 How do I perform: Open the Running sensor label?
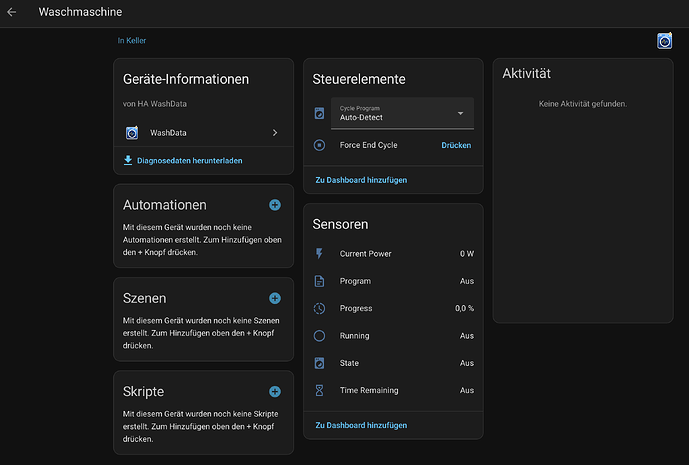point(355,336)
